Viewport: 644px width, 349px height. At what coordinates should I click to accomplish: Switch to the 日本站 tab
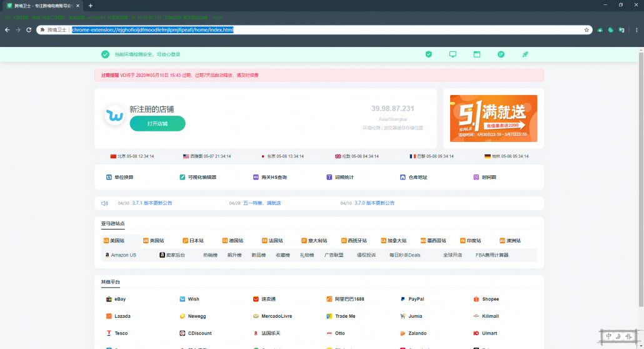pos(193,240)
